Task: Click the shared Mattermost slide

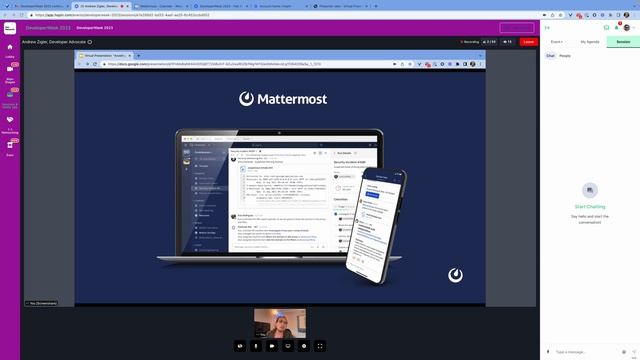Action: click(x=280, y=187)
